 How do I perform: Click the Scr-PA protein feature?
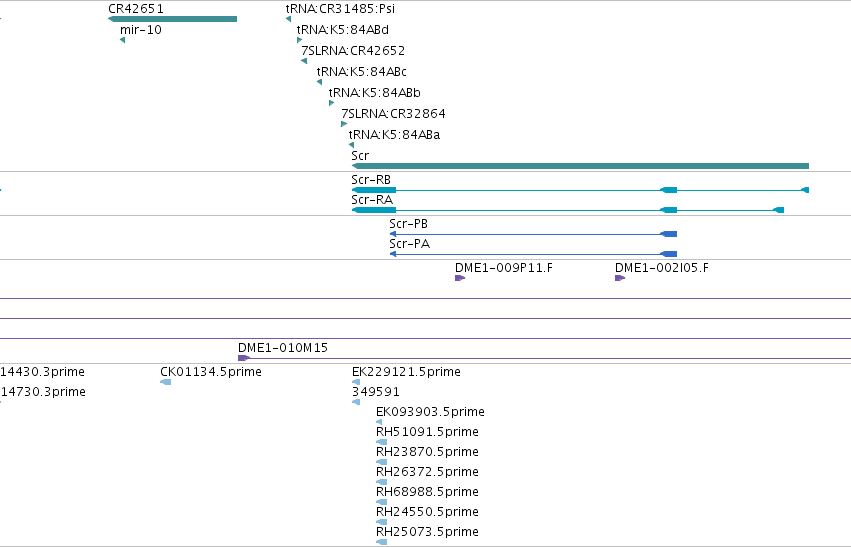coord(533,254)
